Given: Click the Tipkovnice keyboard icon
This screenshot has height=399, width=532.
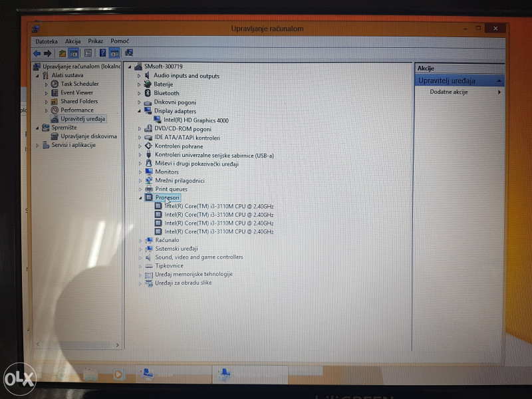Looking at the screenshot, I should (149, 265).
